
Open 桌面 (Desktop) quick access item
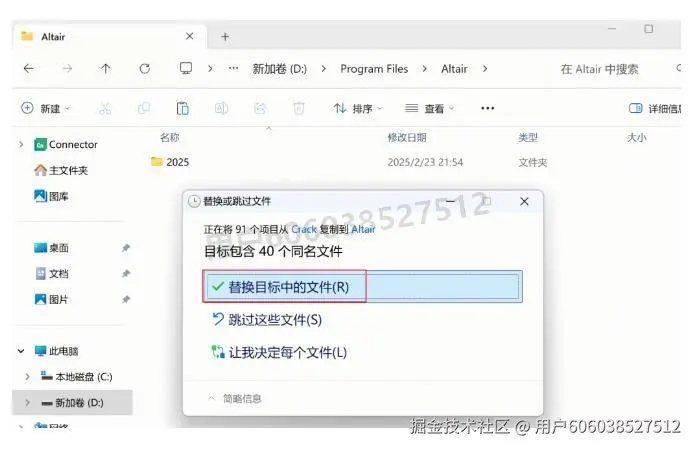(x=51, y=248)
